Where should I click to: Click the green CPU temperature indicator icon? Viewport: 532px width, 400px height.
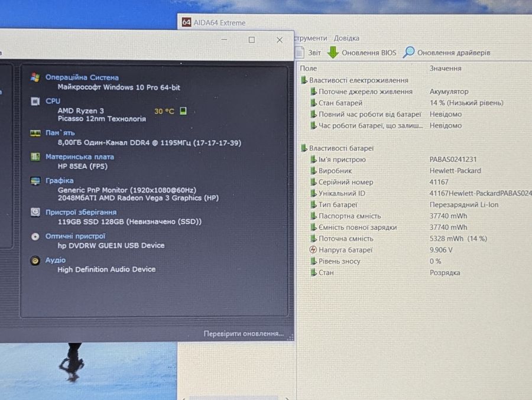pos(183,111)
